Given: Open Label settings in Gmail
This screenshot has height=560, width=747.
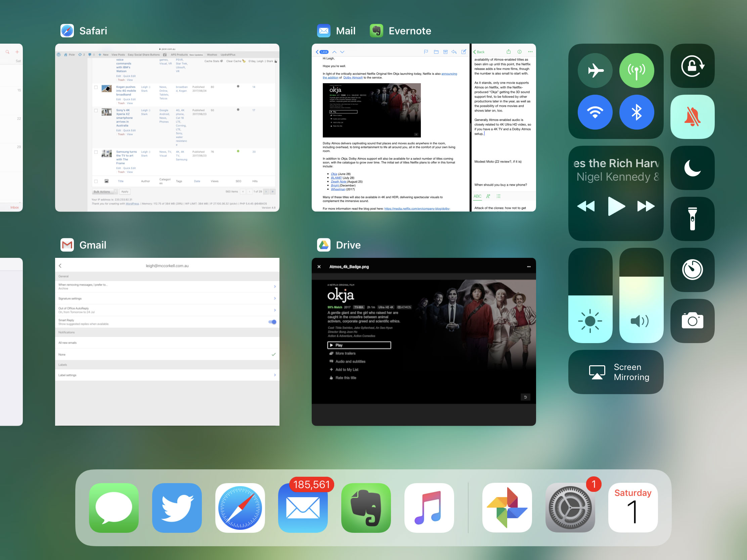Looking at the screenshot, I should coord(167,375).
